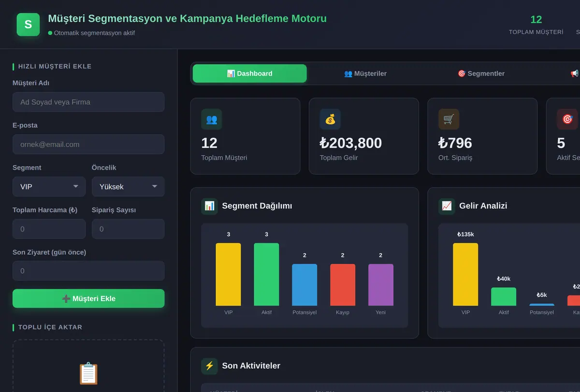Open the Müşteriler tab
Image resolution: width=580 pixels, height=392 pixels.
coord(365,73)
